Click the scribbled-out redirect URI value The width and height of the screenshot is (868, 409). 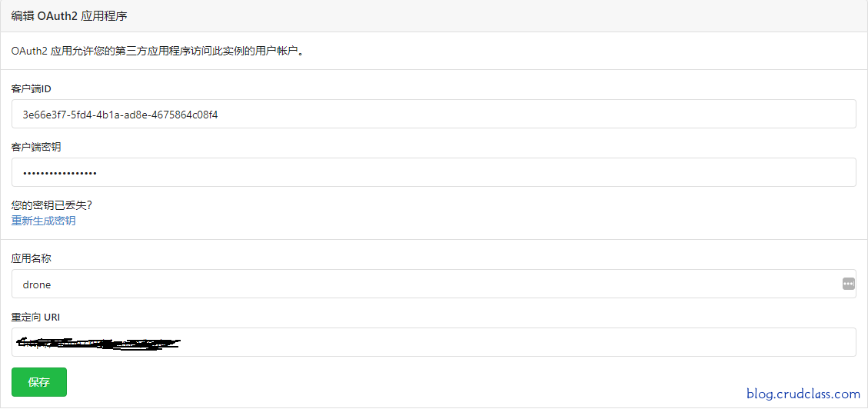pos(96,343)
